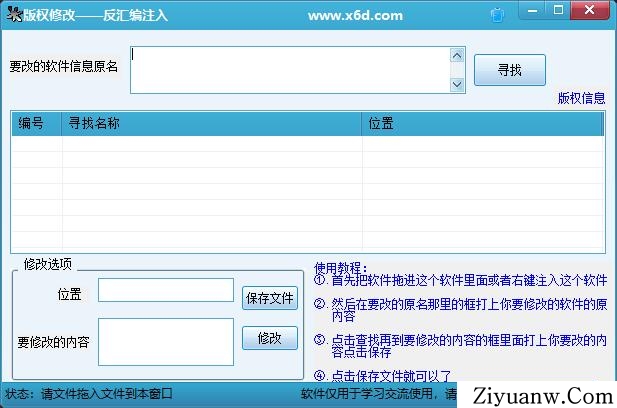Click the down arrow of the original-name scrollbar
617x408 pixels.
coord(457,84)
